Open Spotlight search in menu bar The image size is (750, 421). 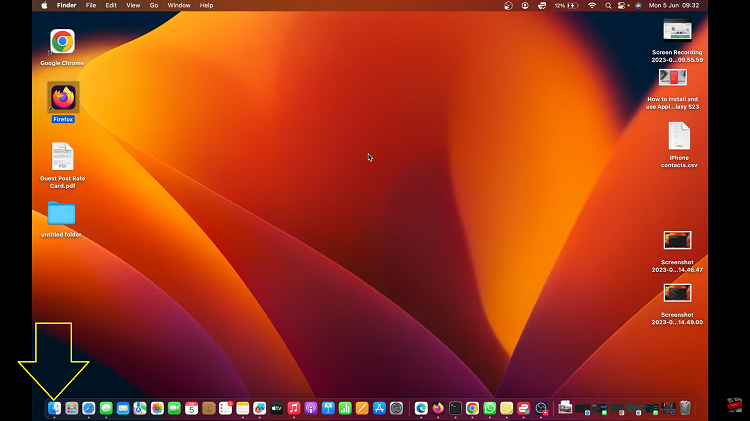coord(608,5)
